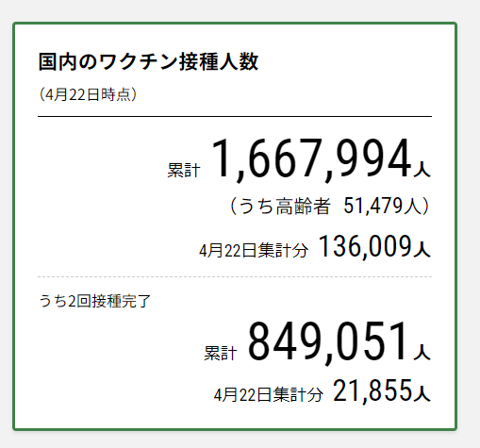Select the cumulative total 1,667,994
This screenshot has width=480, height=448.
point(311,159)
